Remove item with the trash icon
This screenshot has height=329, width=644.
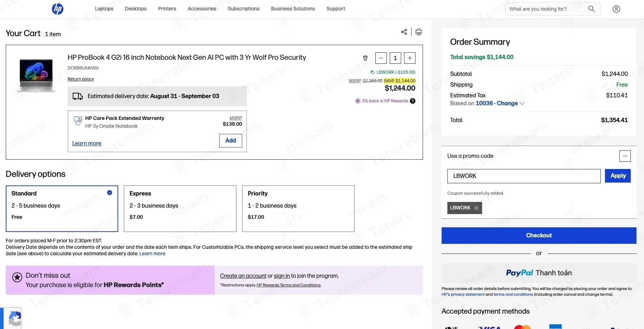pyautogui.click(x=365, y=58)
